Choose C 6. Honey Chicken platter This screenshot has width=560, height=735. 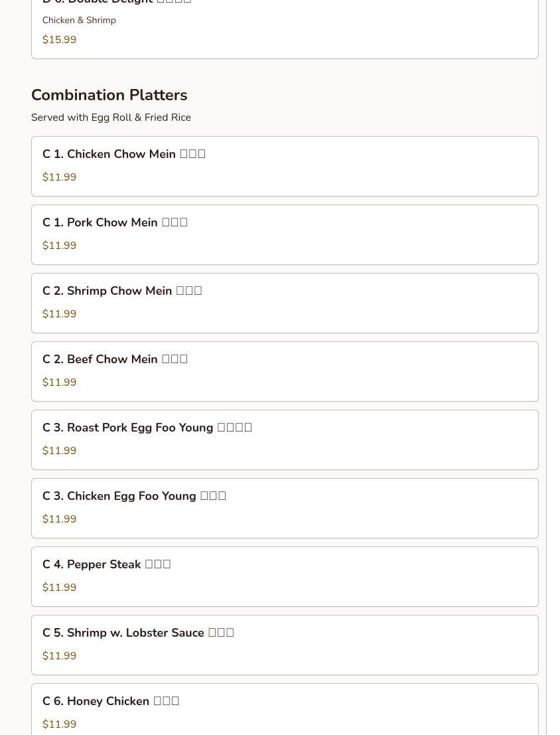point(285,709)
